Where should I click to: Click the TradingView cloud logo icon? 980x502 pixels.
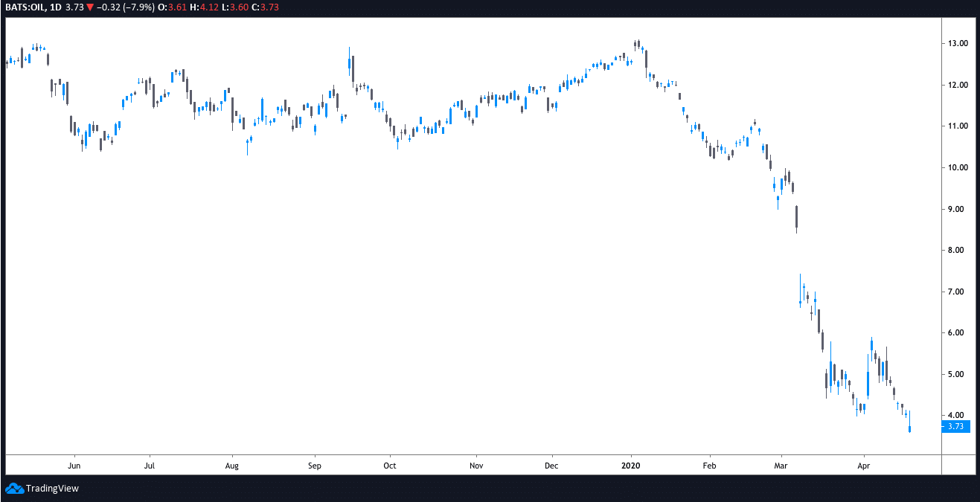coord(14,489)
